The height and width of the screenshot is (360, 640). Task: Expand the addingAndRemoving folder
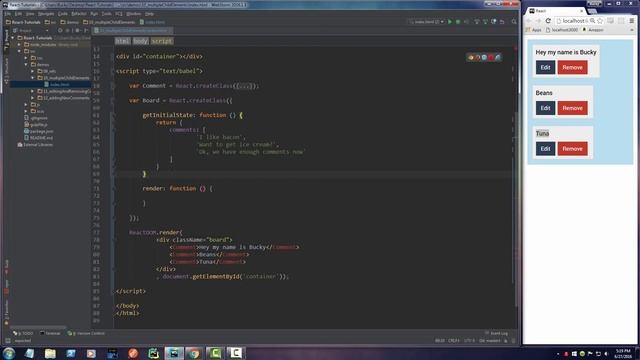coord(33,91)
